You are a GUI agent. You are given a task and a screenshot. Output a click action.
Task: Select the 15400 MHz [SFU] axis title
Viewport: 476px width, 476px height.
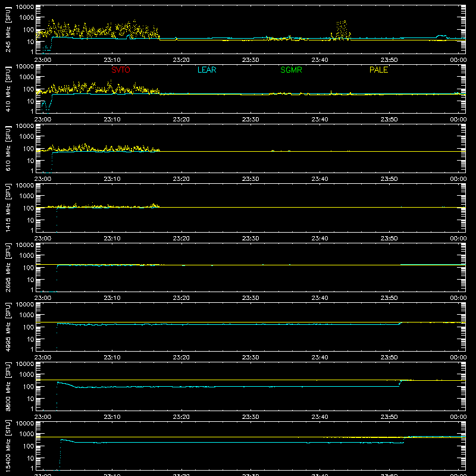[8, 446]
